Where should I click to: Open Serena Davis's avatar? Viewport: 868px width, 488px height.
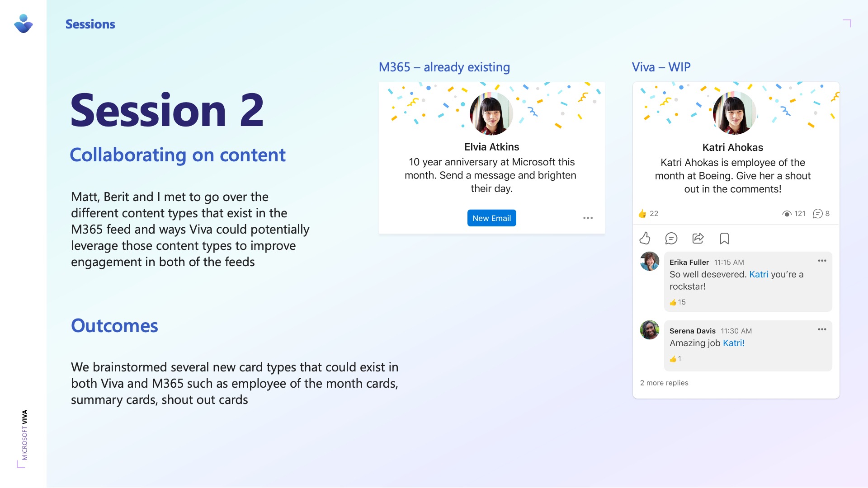click(650, 330)
